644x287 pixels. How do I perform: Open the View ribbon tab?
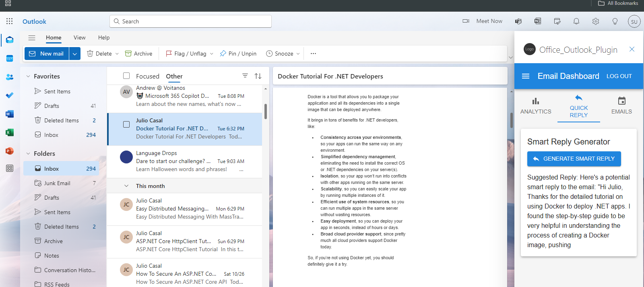[x=79, y=37]
